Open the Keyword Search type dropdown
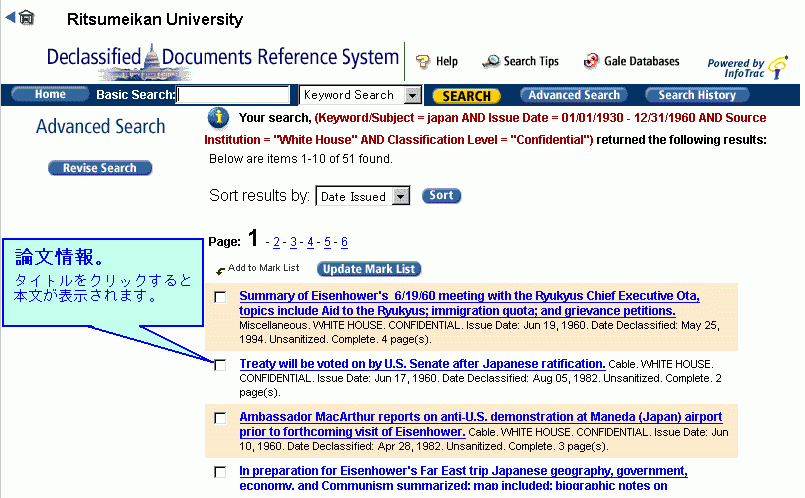This screenshot has height=498, width=805. [x=413, y=95]
